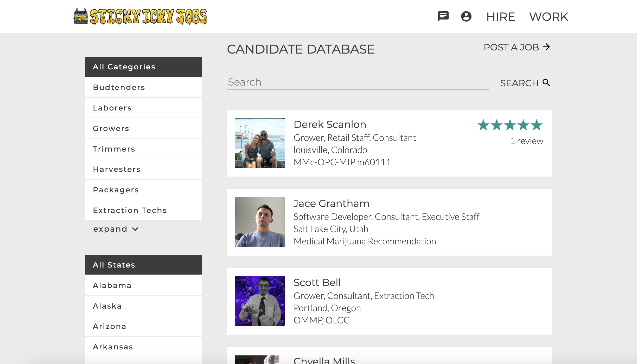Select All States filter
Viewport: 637px width, 364px height.
(x=143, y=265)
